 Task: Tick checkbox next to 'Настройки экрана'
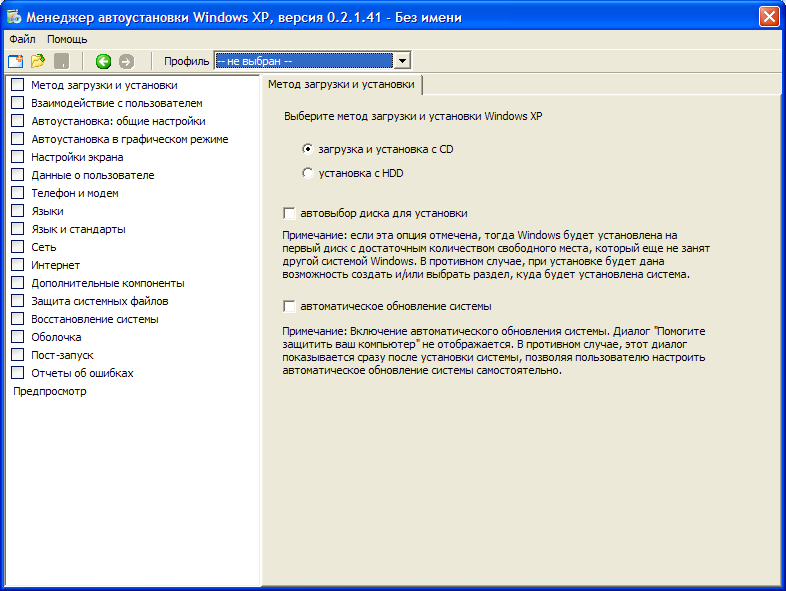18,157
